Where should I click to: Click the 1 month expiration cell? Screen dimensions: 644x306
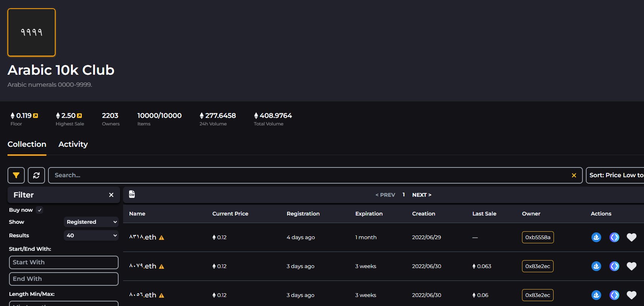(366, 237)
